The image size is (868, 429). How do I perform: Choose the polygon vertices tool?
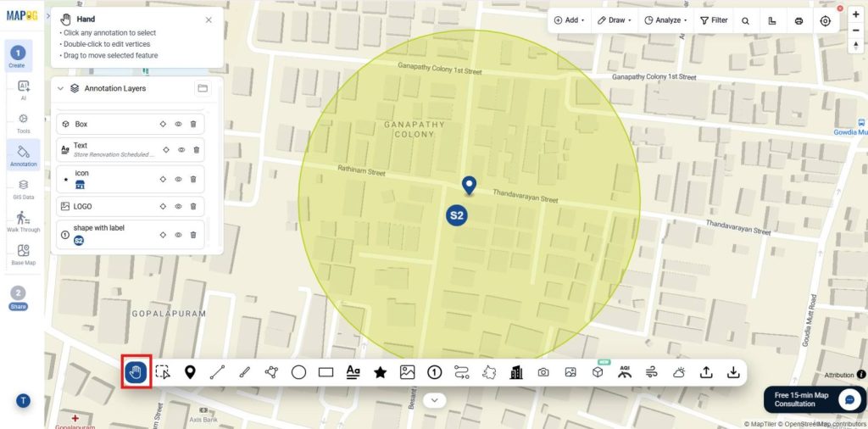point(271,372)
